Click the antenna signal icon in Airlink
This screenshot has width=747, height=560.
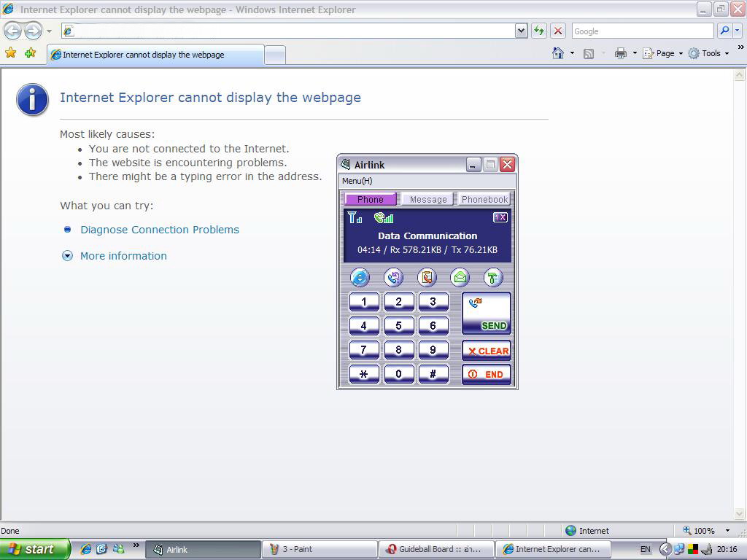coord(355,217)
